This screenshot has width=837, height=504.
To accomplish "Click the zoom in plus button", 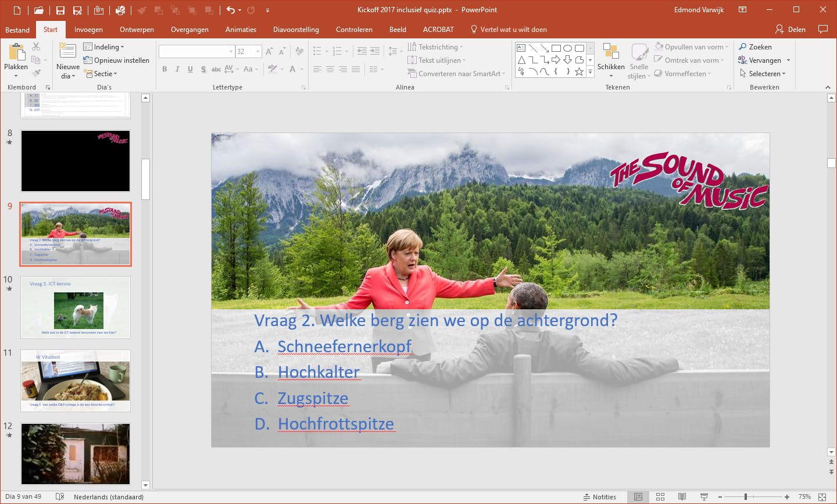I will pyautogui.click(x=787, y=497).
